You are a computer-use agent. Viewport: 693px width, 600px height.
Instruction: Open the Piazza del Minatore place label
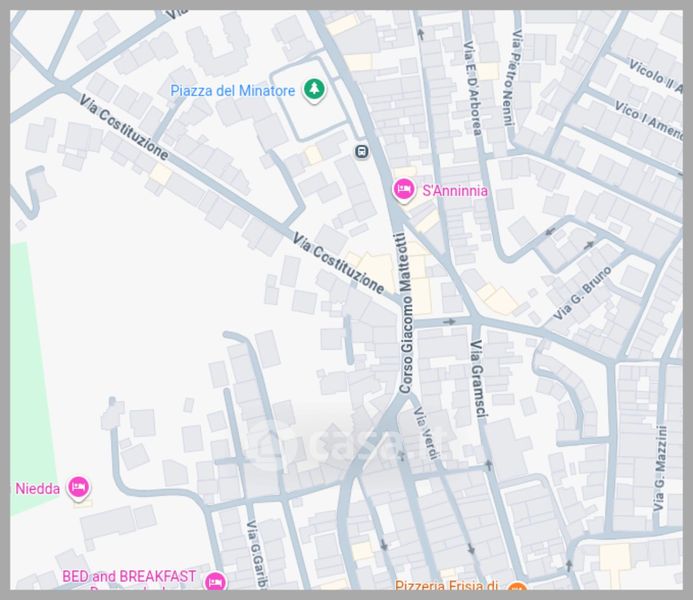[x=232, y=91]
